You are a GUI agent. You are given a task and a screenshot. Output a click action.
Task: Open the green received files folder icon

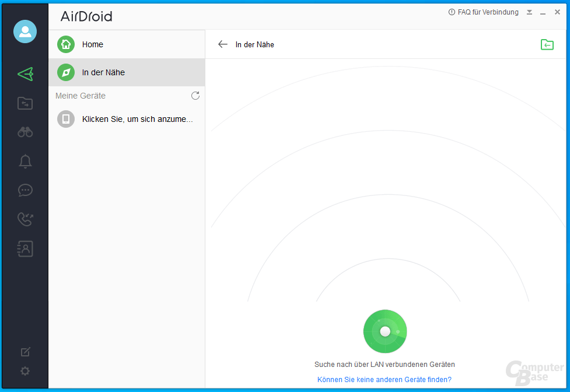pos(547,44)
